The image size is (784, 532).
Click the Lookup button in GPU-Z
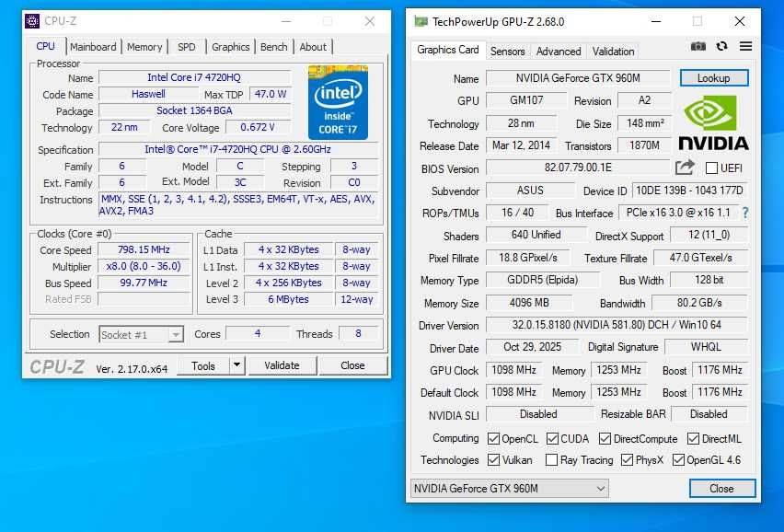pos(714,78)
